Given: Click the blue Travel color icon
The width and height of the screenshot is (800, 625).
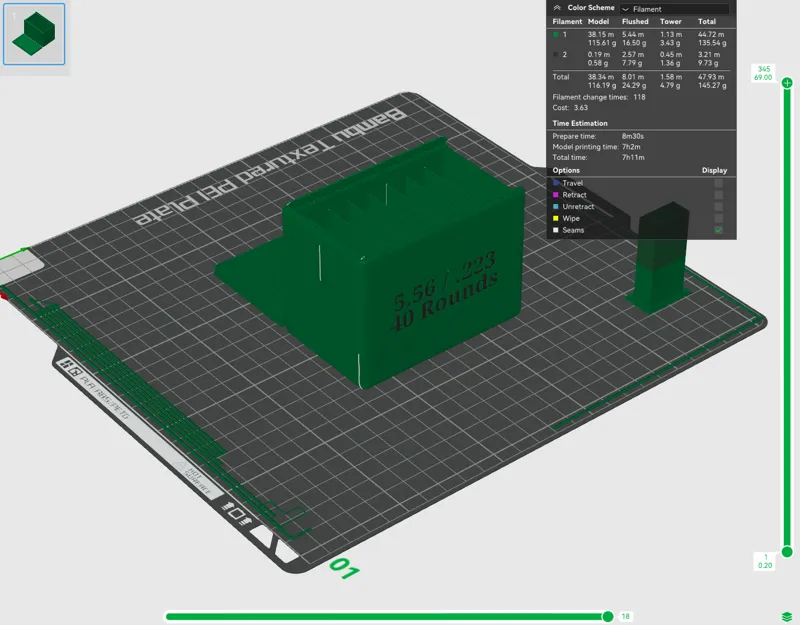Looking at the screenshot, I should (x=556, y=183).
